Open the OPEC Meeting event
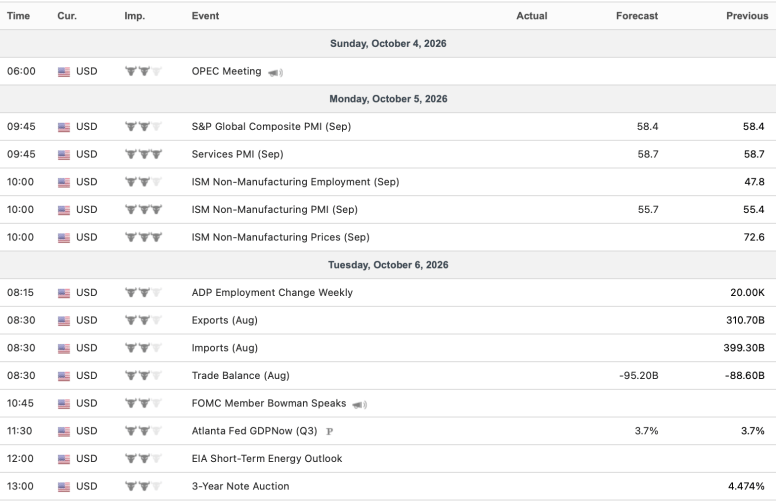This screenshot has width=776, height=503. click(226, 71)
